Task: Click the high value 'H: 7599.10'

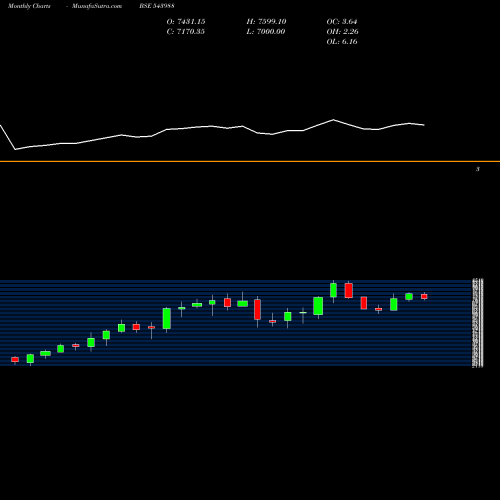Action: click(x=266, y=22)
